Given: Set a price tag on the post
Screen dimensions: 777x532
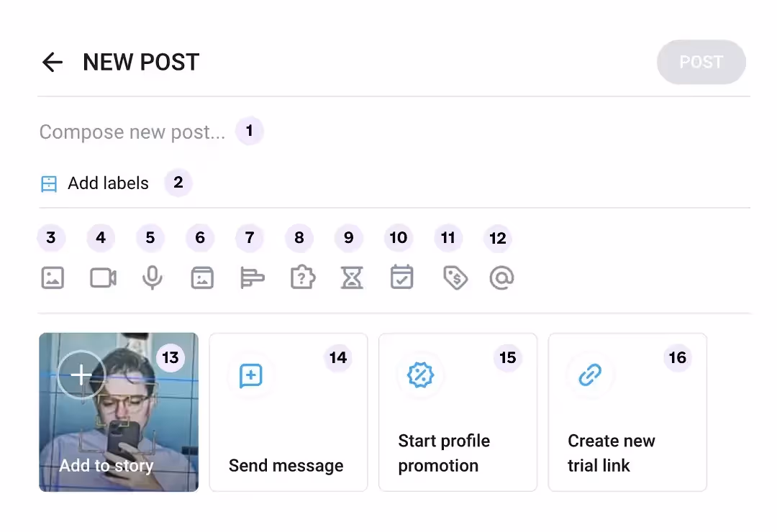Looking at the screenshot, I should point(455,277).
